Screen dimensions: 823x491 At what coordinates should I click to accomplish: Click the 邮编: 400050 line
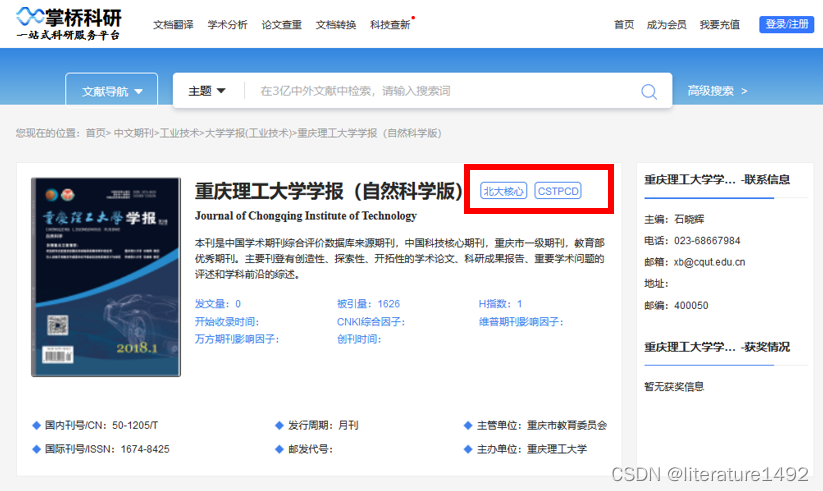(x=676, y=306)
